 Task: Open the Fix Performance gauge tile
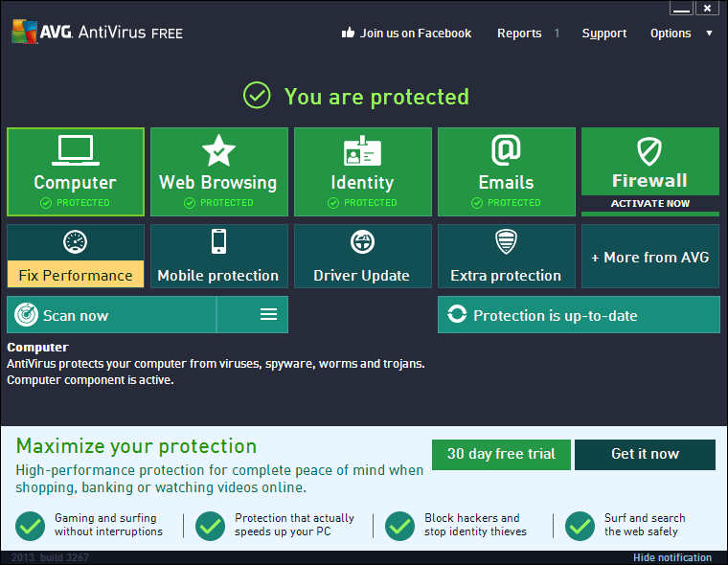[x=76, y=256]
